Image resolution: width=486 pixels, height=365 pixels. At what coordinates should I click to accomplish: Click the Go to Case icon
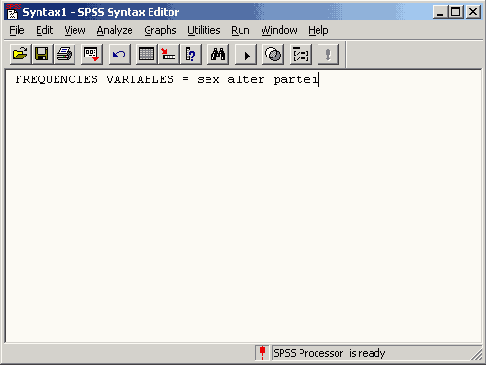pyautogui.click(x=168, y=54)
